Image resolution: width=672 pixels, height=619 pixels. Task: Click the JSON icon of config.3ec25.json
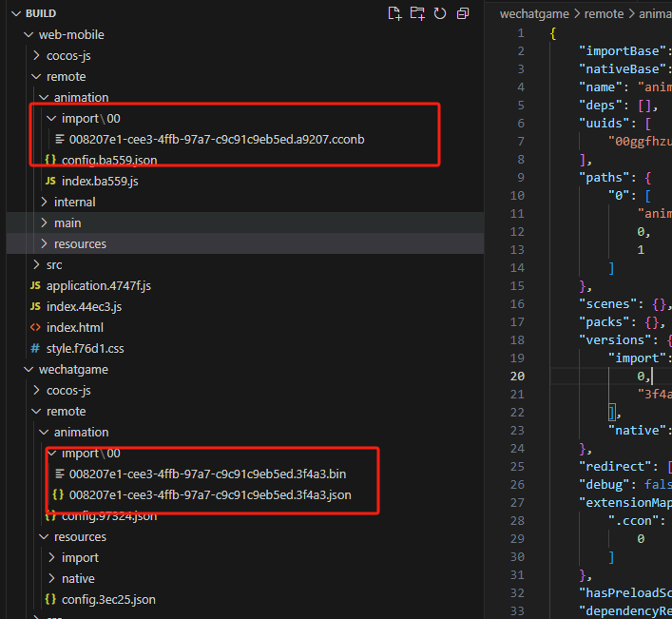50,599
